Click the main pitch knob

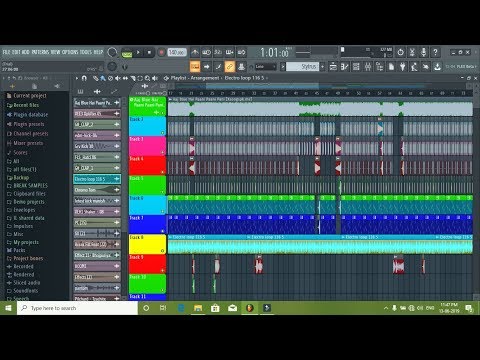pyautogui.click(x=112, y=66)
